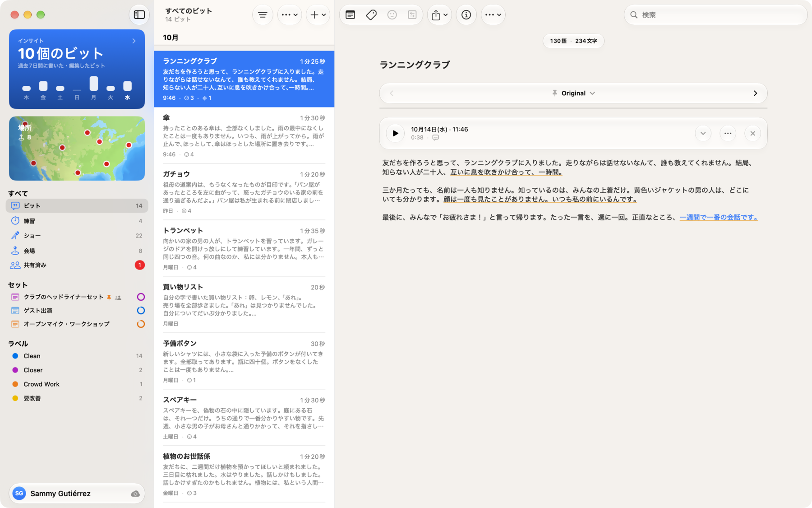This screenshot has width=812, height=508.
Task: Select the 買い物リスト bit in list
Action: (244, 305)
